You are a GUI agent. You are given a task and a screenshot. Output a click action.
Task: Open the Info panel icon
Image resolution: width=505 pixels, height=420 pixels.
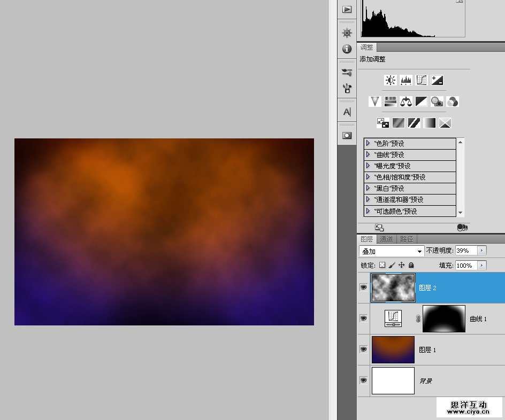coord(347,49)
